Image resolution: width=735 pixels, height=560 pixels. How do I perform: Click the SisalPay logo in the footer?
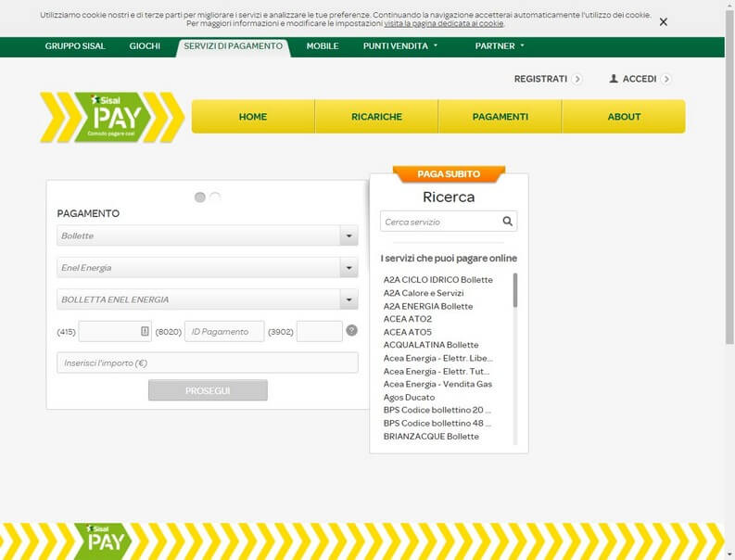tap(104, 541)
